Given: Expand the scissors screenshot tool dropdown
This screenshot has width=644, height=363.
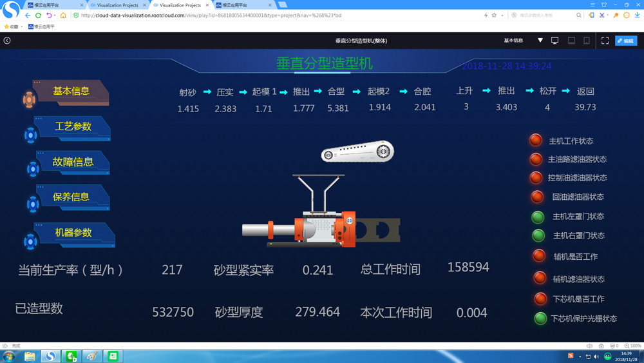Looking at the screenshot, I should (x=609, y=15).
